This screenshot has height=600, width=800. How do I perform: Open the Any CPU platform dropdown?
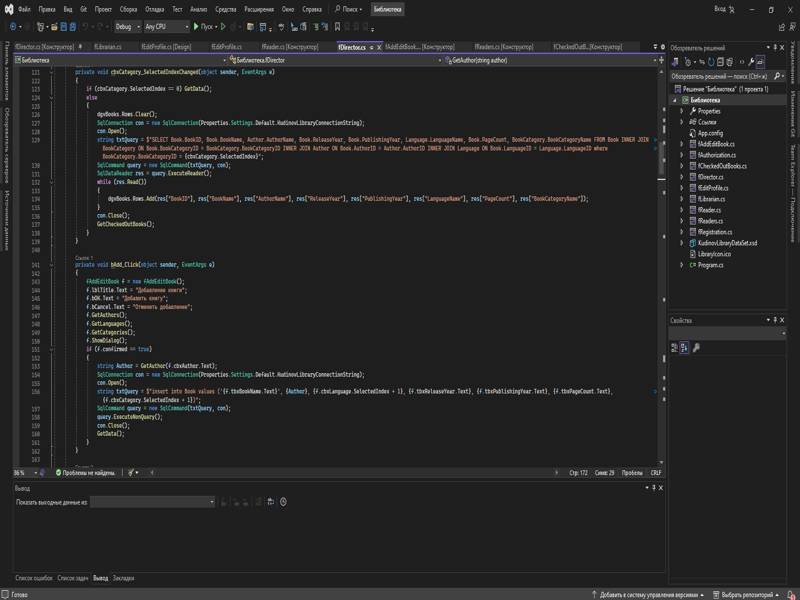[x=165, y=27]
